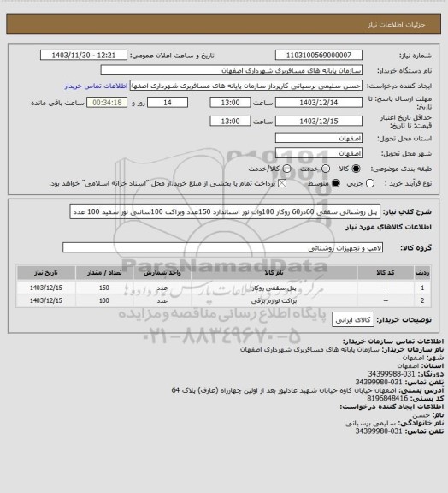Toggle the اسناد خزانه اسلامی payment checkbox
Viewport: 448px width, 493px height.
(282, 183)
